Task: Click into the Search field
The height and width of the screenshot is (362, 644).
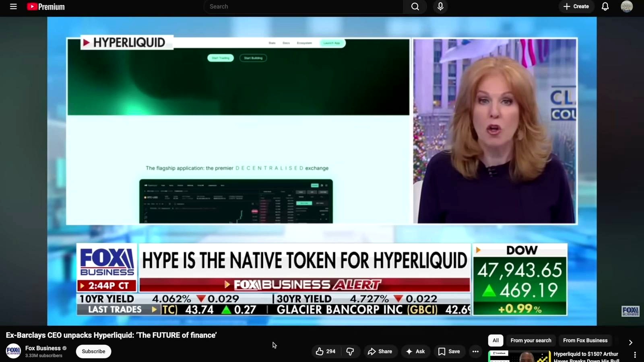Action: click(x=303, y=6)
